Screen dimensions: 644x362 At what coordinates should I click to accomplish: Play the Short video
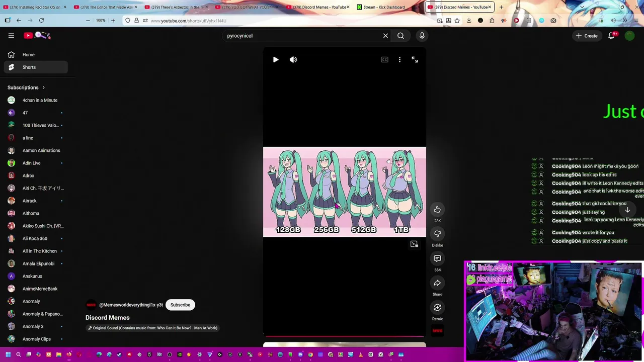click(x=276, y=59)
